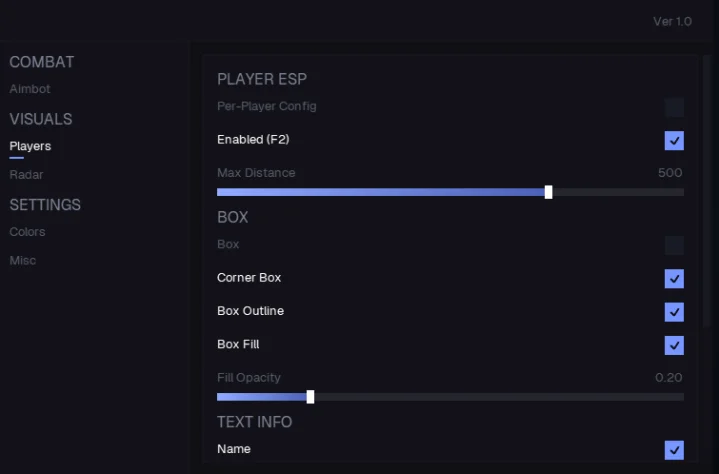Enable the Per-Player Config checkbox
The height and width of the screenshot is (474, 719).
(x=674, y=107)
